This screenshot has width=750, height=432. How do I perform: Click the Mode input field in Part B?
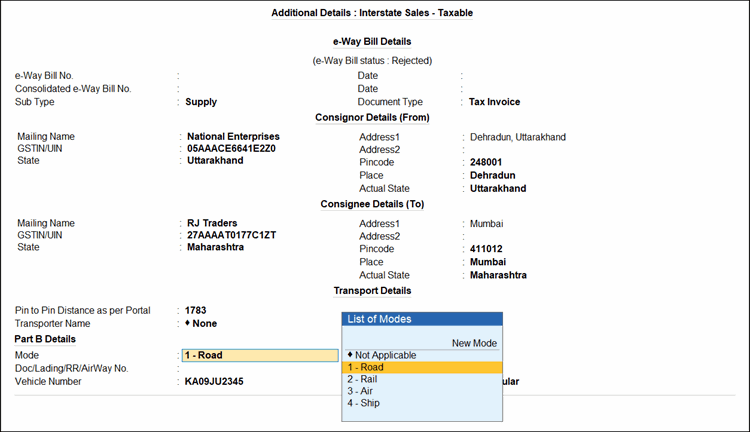259,355
